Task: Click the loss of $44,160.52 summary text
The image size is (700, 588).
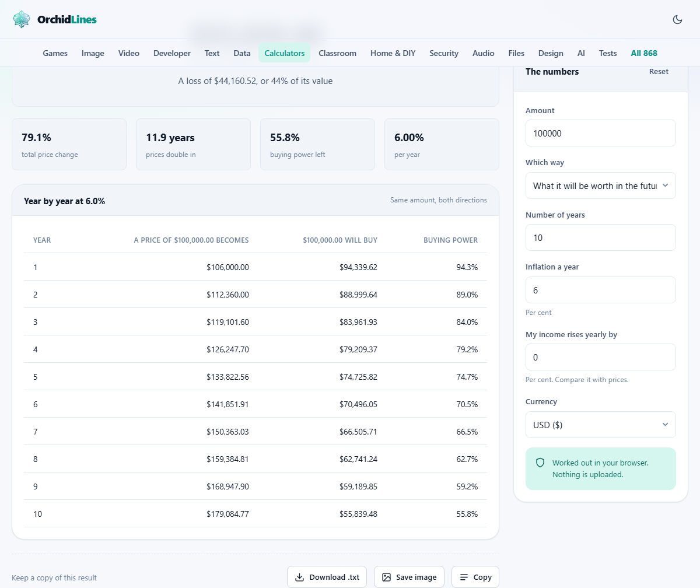Action: coord(256,81)
